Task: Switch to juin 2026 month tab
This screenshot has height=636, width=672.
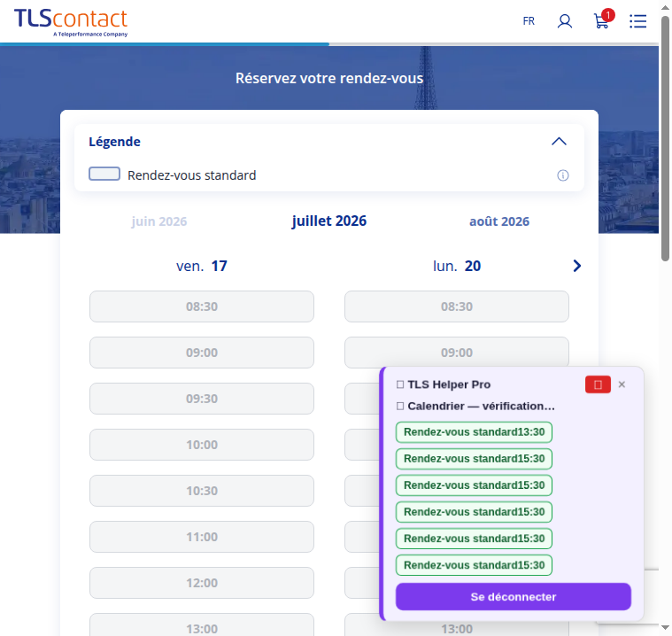Action: (x=159, y=221)
